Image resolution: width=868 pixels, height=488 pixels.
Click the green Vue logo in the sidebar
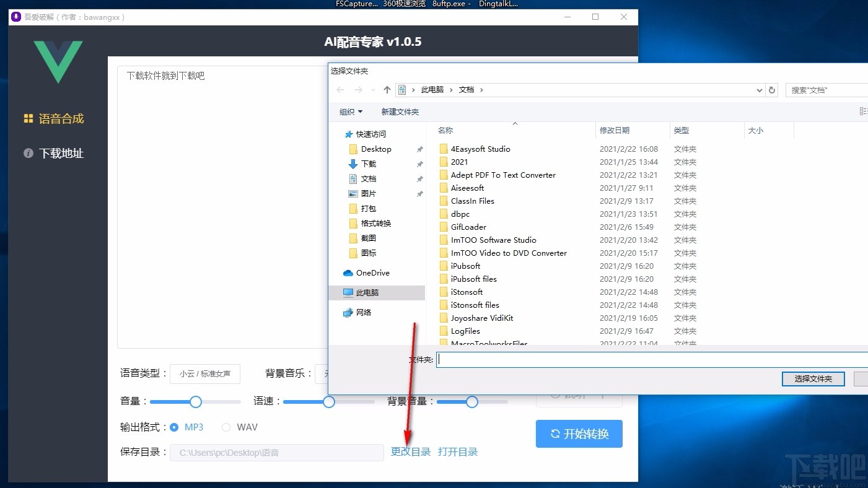pyautogui.click(x=58, y=61)
